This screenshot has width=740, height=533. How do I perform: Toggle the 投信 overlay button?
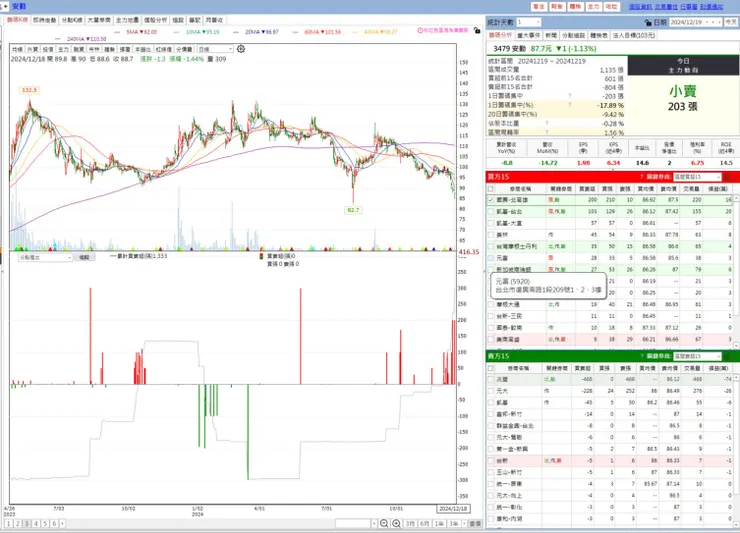[x=48, y=49]
